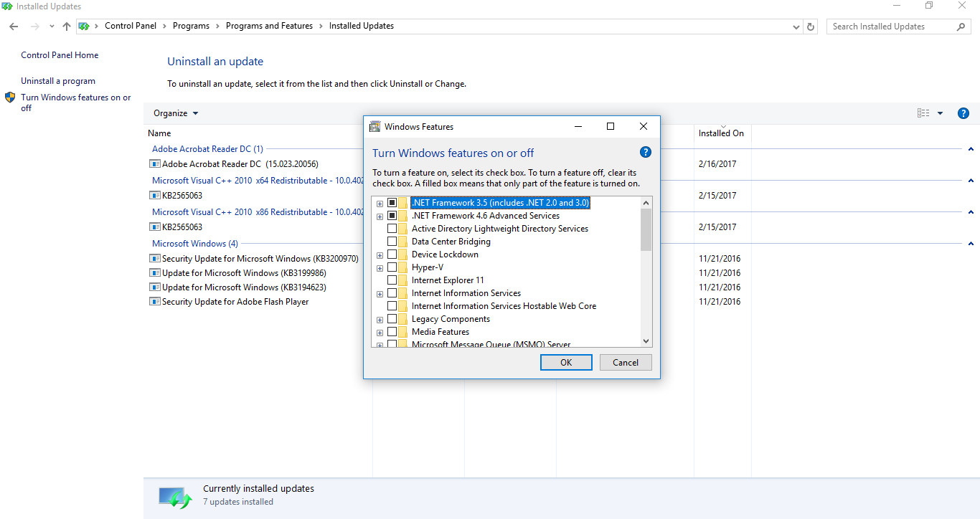Expand the Device Lockdown node
The width and height of the screenshot is (980, 519).
pyautogui.click(x=380, y=255)
